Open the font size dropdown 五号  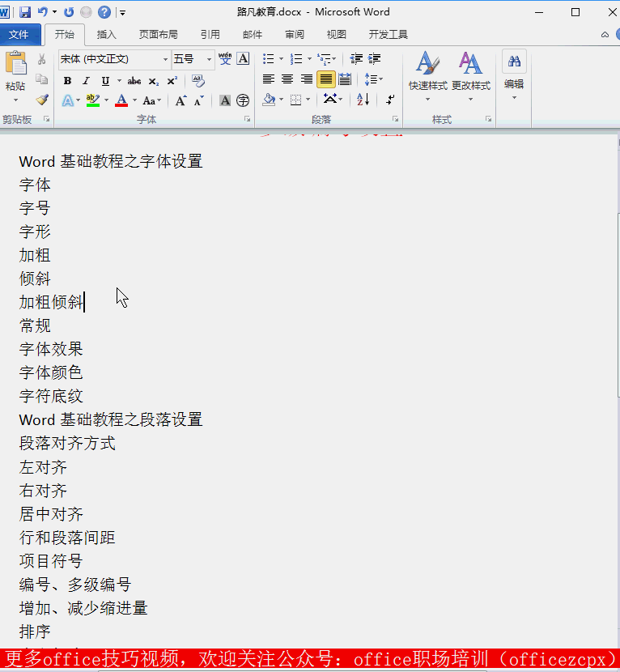click(x=209, y=59)
